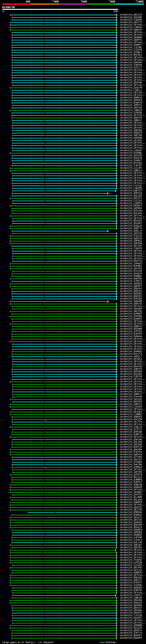Click the label UniRef100_A8E7G7

[131, 191]
